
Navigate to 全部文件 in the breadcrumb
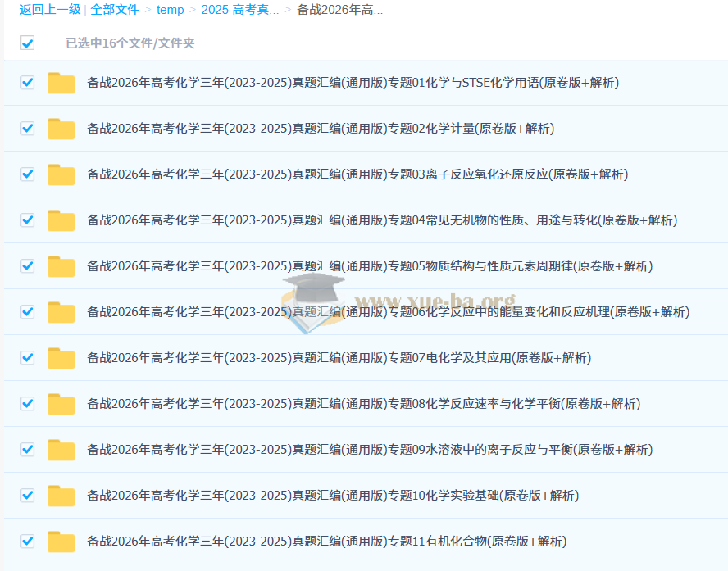coord(115,10)
